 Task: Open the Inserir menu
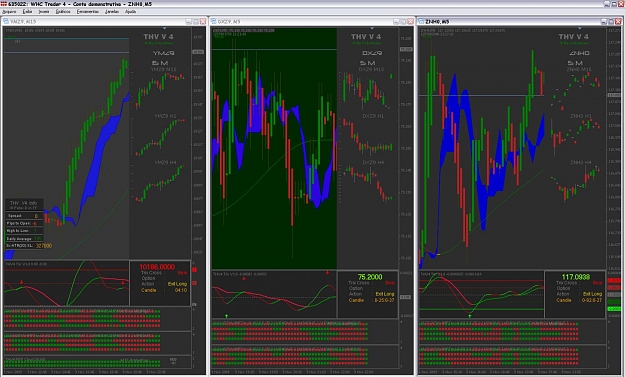pyautogui.click(x=44, y=12)
